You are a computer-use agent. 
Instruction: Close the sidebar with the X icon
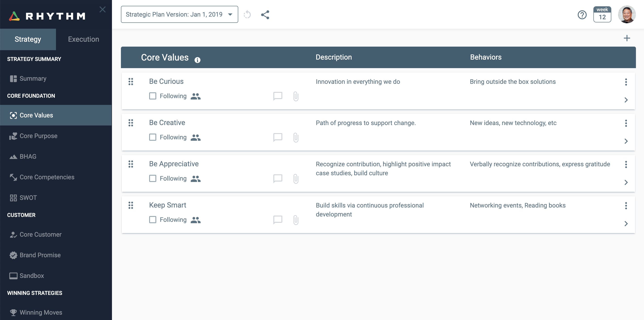click(103, 9)
